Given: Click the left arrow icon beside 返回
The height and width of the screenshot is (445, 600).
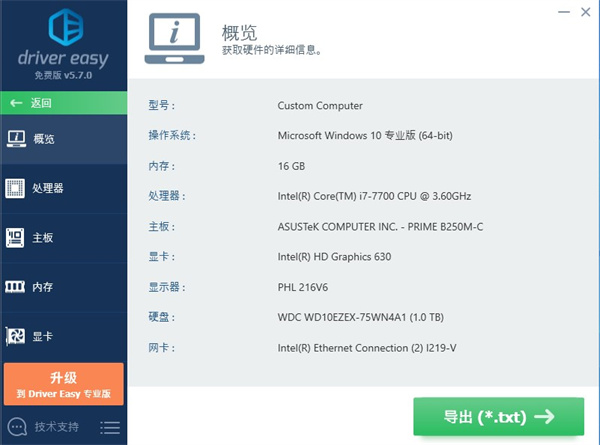Looking at the screenshot, I should (16, 103).
